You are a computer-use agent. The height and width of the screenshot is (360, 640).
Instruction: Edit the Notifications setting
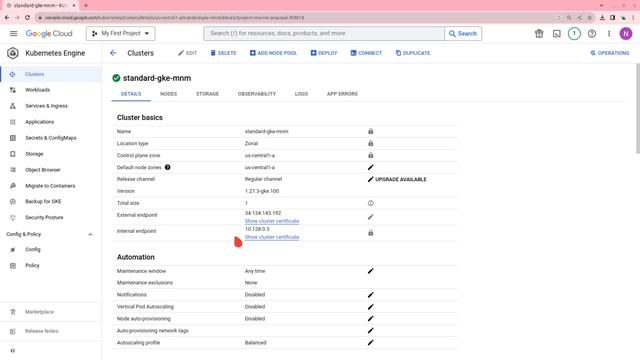pos(371,295)
